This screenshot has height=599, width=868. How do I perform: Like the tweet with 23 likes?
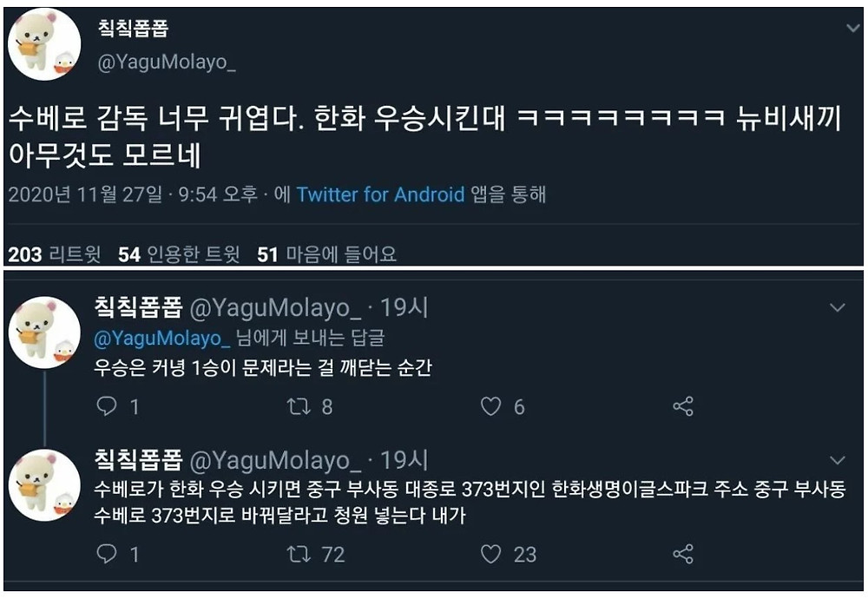(491, 554)
